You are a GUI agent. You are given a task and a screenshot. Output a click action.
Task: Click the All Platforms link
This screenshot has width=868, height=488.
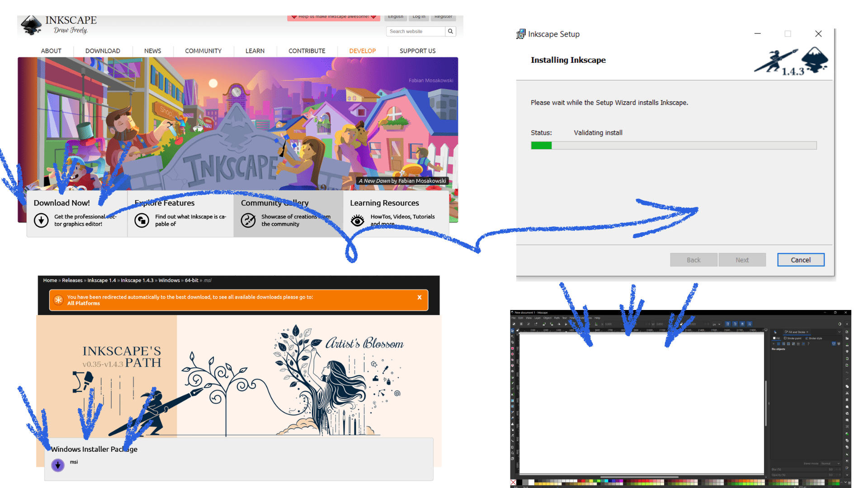[x=84, y=303]
